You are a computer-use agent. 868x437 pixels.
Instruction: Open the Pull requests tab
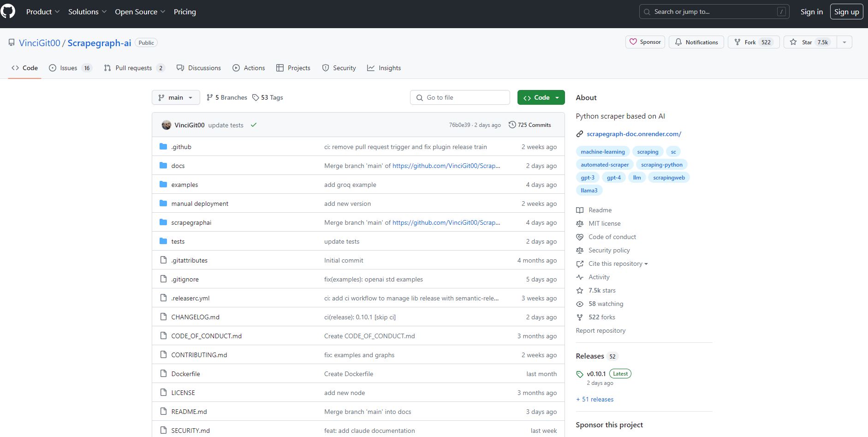[x=134, y=68]
